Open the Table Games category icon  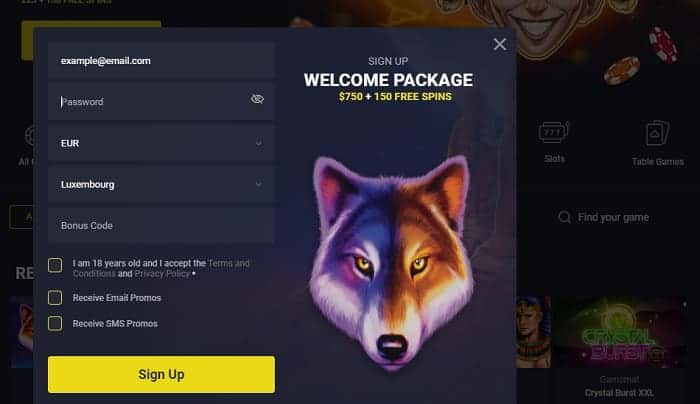click(x=658, y=133)
